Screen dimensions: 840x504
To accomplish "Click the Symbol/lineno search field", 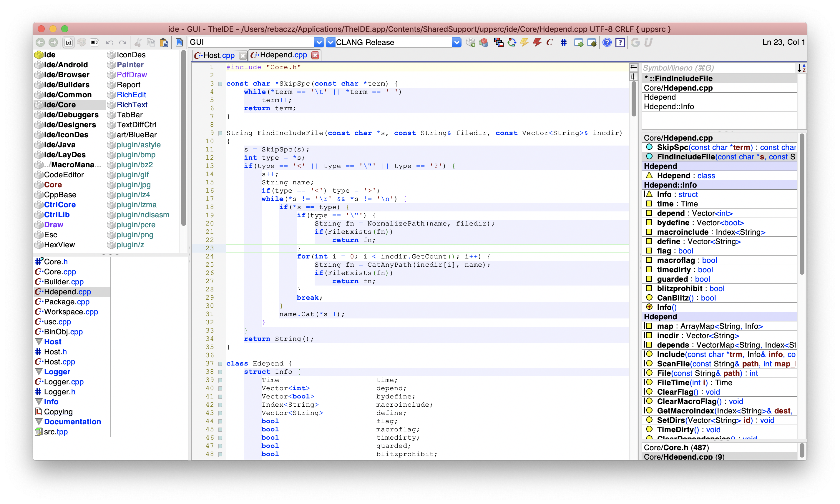I will pos(717,68).
